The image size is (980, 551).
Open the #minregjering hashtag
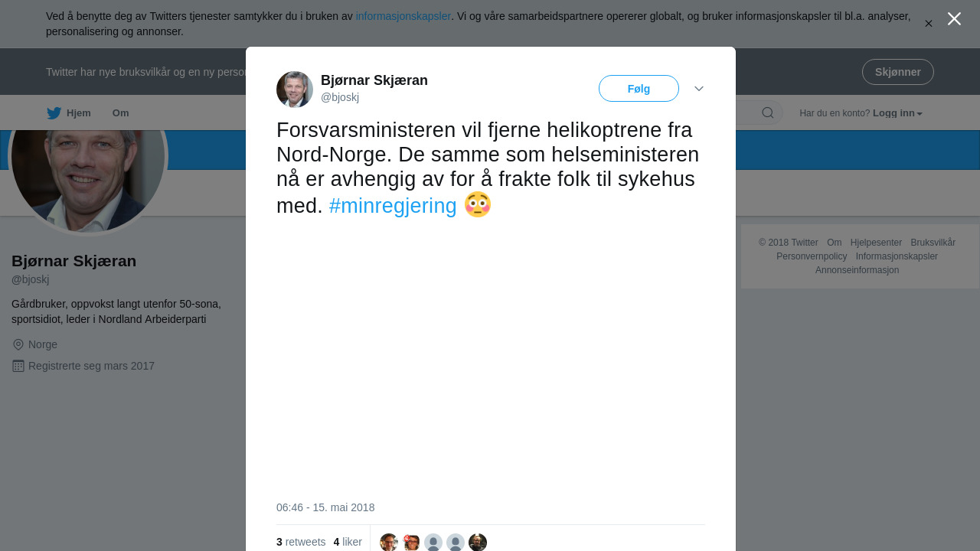(x=393, y=205)
